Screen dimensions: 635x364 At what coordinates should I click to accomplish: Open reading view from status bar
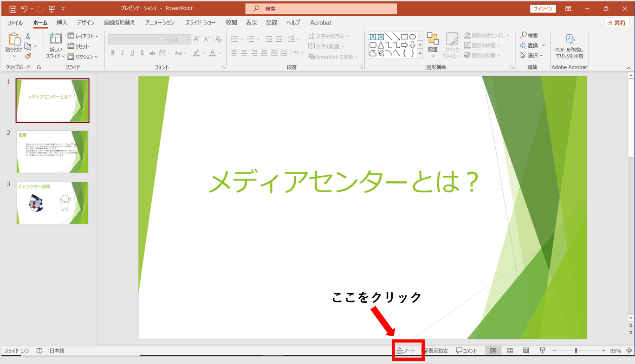pyautogui.click(x=526, y=351)
